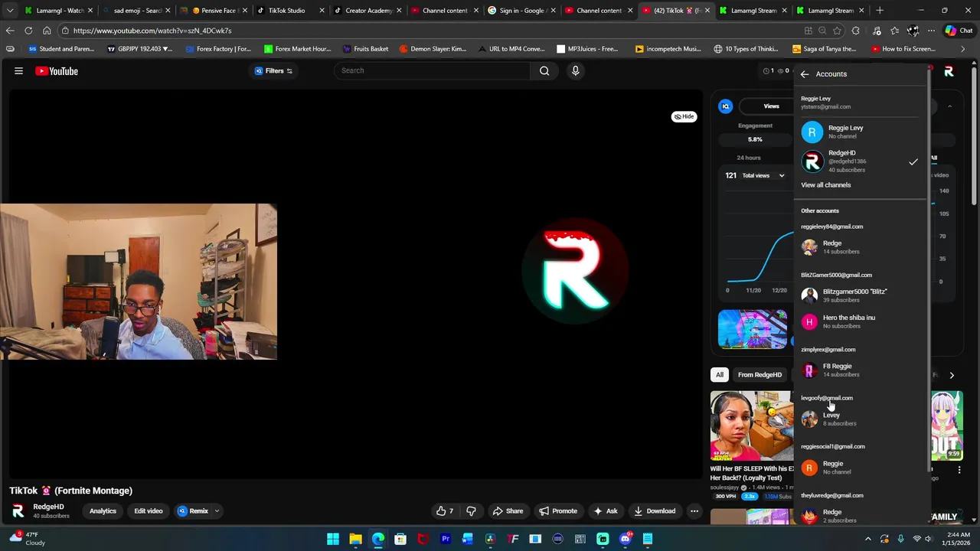The width and height of the screenshot is (980, 551).
Task: Expand the Remix dropdown arrow
Action: [x=217, y=511]
